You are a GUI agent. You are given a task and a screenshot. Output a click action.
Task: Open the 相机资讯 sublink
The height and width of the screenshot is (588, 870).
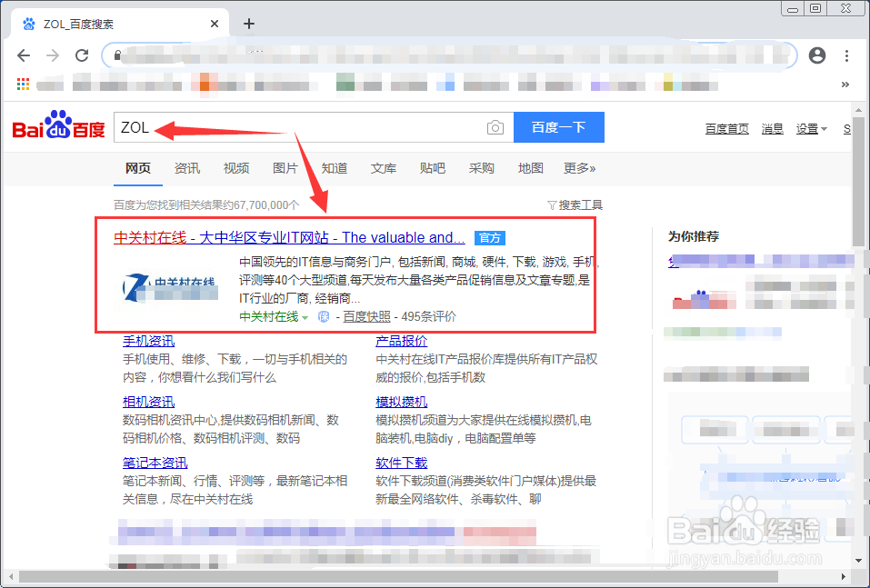tap(148, 402)
